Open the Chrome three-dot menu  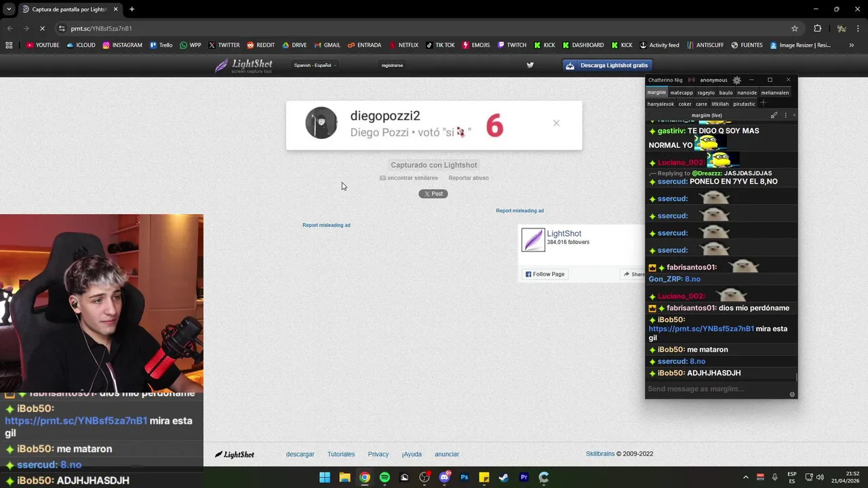[x=859, y=28]
